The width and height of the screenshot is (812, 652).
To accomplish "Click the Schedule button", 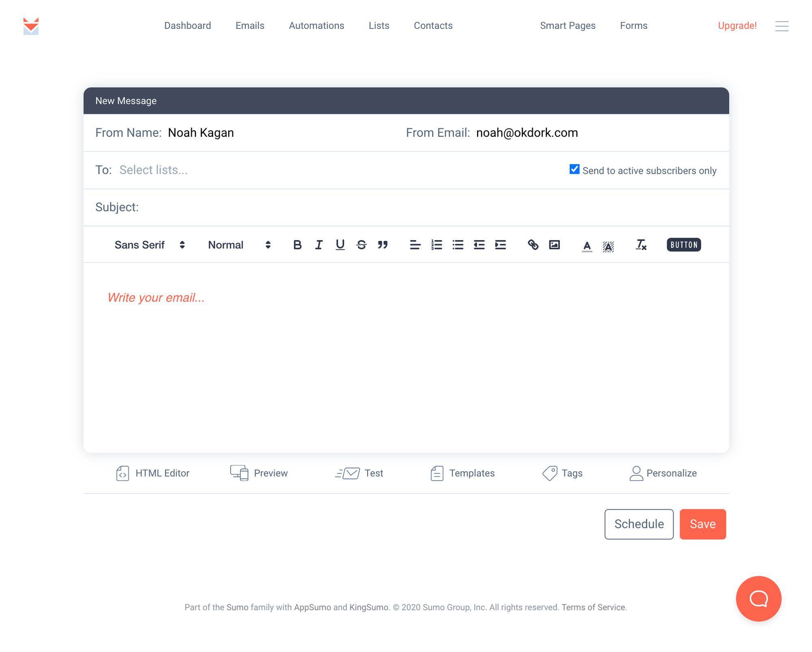I will [x=639, y=524].
